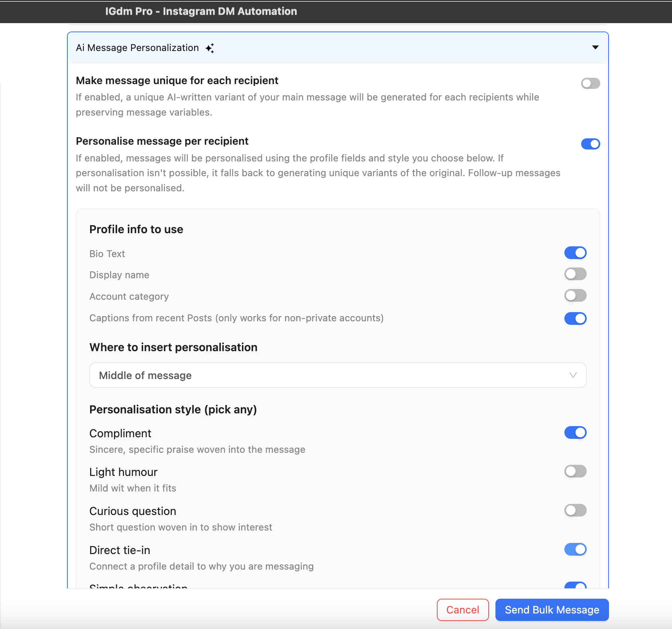Click the IGdm Pro window title
This screenshot has width=672, height=629.
coord(201,11)
